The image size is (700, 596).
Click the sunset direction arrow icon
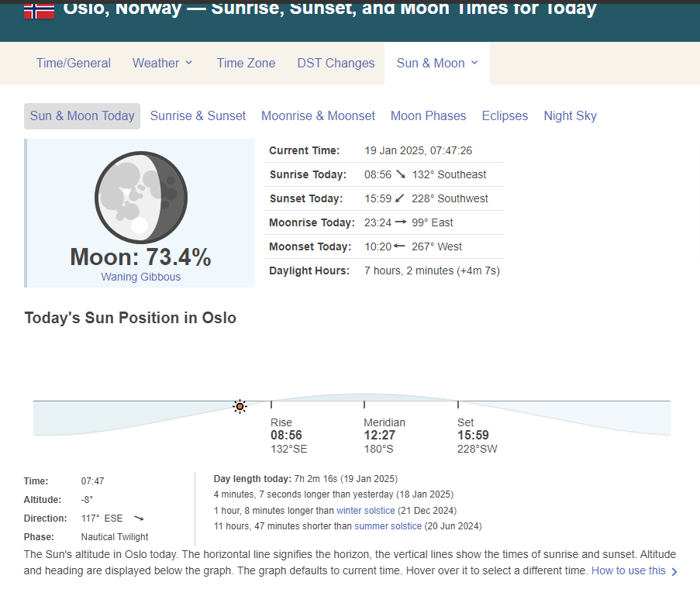[400, 198]
